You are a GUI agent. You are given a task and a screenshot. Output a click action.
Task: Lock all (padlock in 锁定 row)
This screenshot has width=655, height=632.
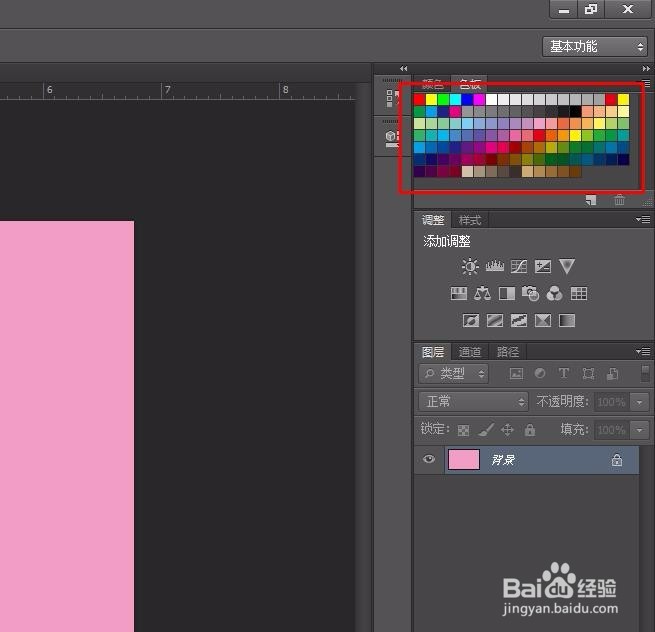(x=530, y=429)
